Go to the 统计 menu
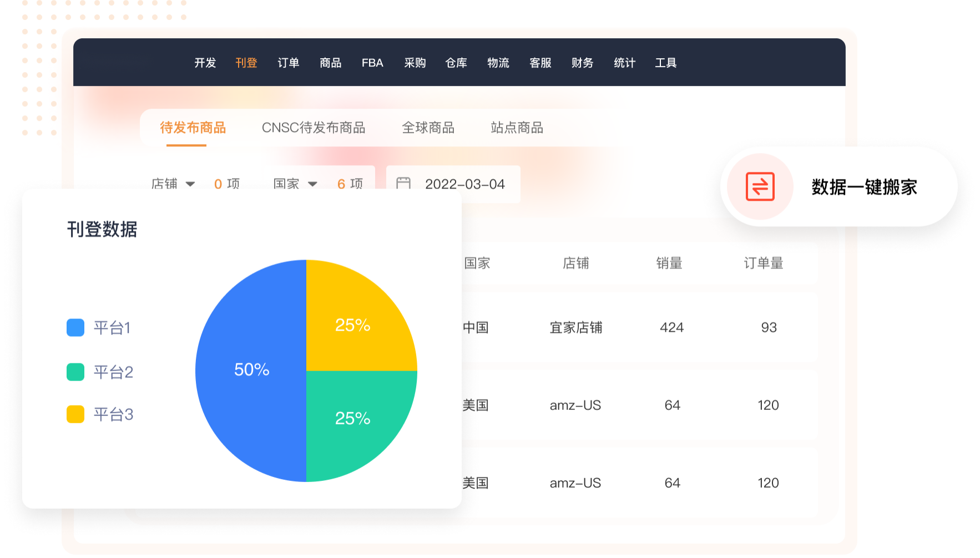 coord(624,63)
